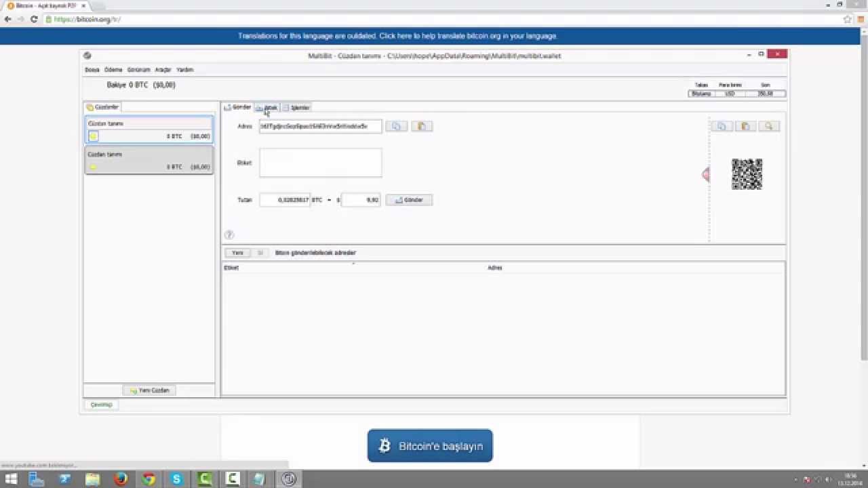The height and width of the screenshot is (488, 868).
Task: Click the dollar amount field in Tutar row
Action: [361, 200]
